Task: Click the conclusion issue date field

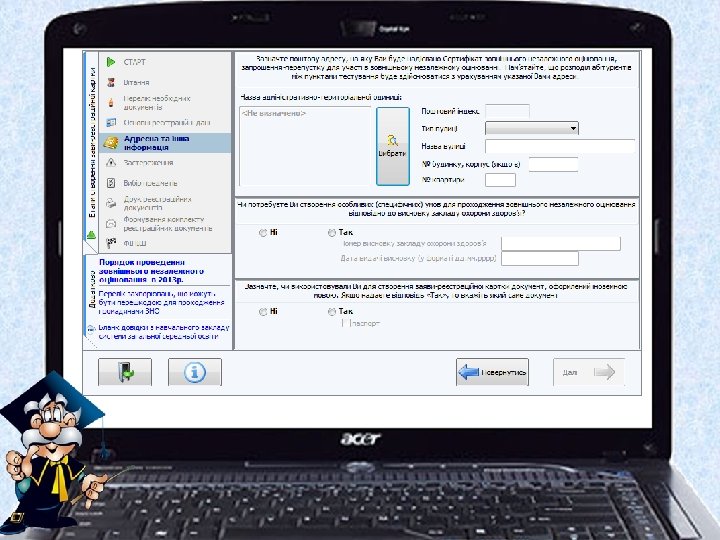Action: click(540, 259)
